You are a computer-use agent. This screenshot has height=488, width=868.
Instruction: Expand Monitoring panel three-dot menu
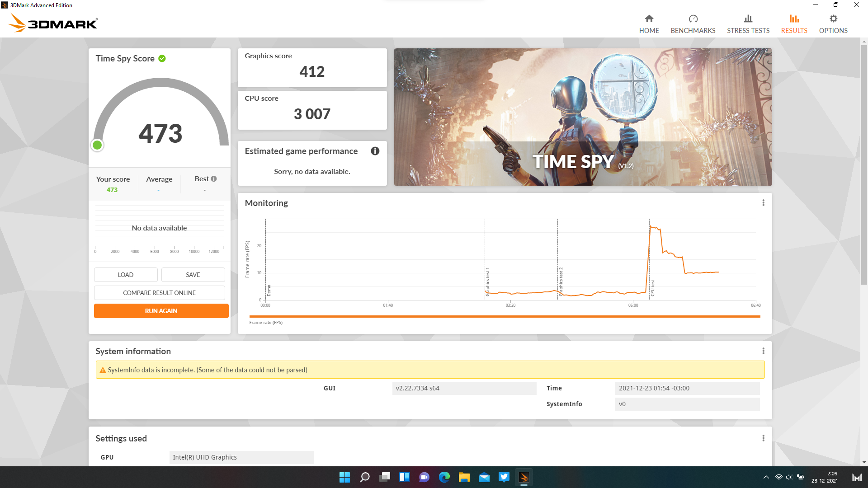[x=763, y=203]
